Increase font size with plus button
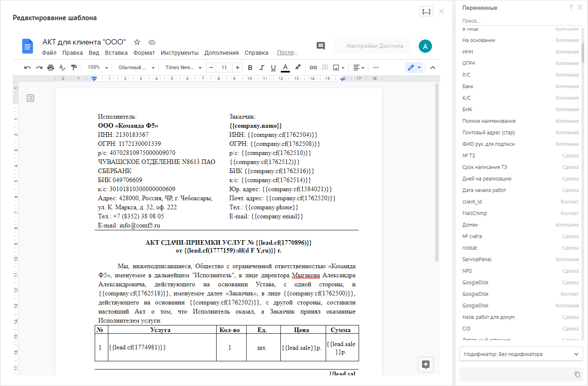Image resolution: width=588 pixels, height=386 pixels. point(238,68)
